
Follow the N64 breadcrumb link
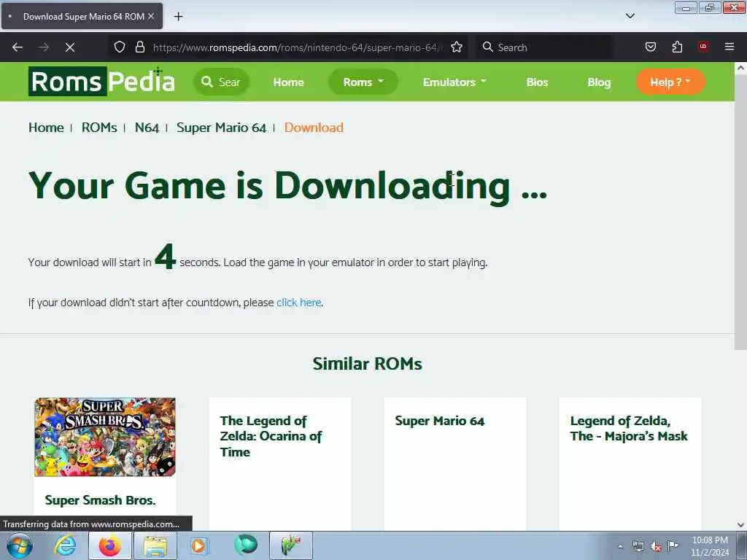(147, 128)
